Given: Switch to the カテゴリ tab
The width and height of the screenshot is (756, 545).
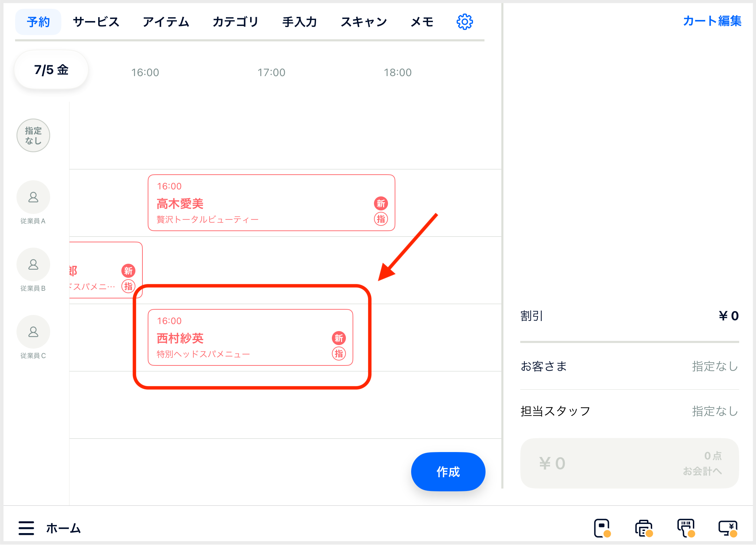Looking at the screenshot, I should (x=235, y=22).
